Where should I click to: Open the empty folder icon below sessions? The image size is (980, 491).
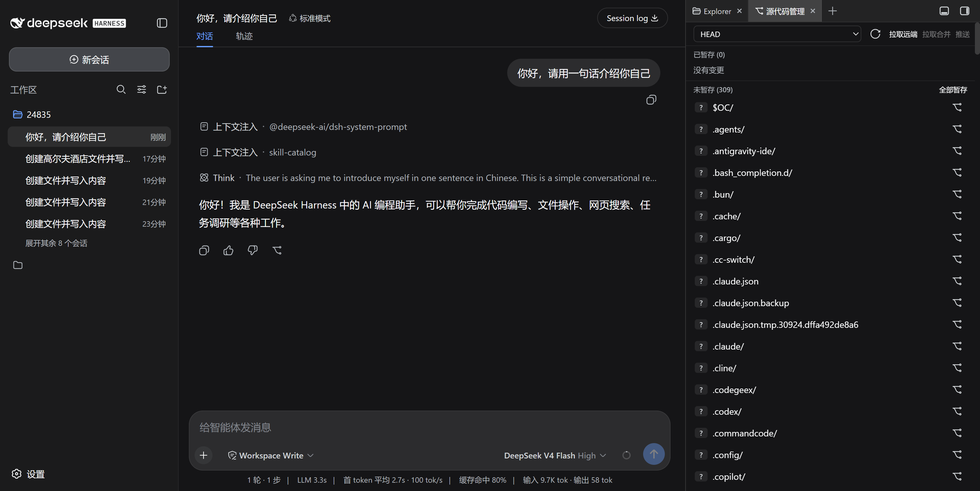(x=18, y=265)
